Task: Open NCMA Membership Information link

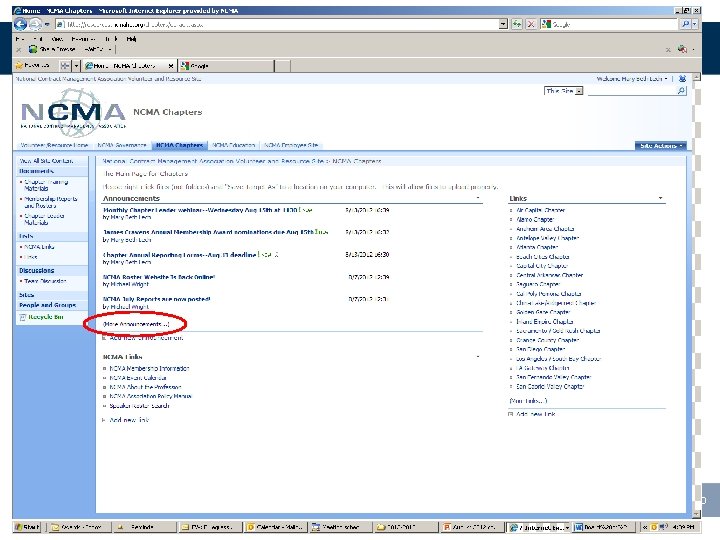Action: 149,368
